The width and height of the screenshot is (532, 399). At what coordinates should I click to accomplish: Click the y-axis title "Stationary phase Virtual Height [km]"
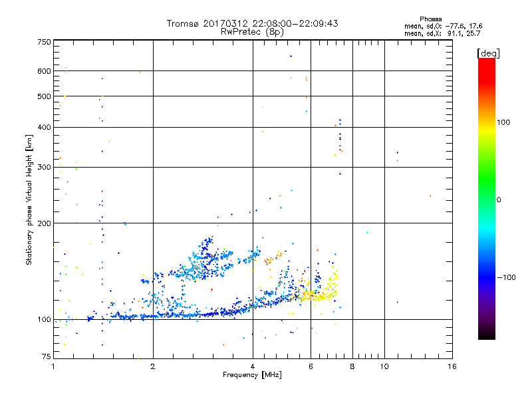(x=29, y=199)
